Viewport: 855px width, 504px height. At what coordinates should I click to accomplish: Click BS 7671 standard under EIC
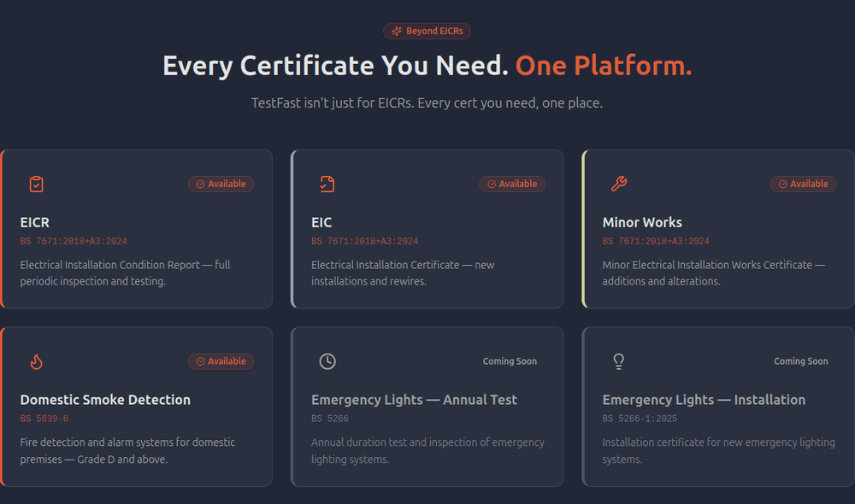coord(365,242)
